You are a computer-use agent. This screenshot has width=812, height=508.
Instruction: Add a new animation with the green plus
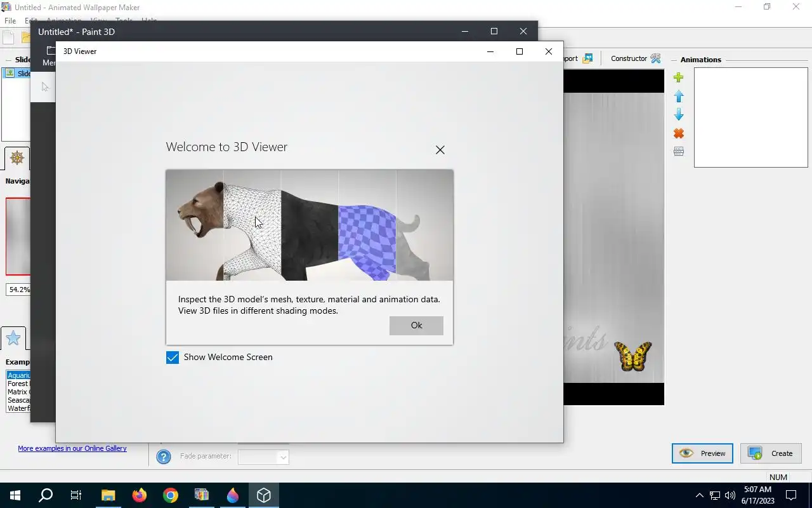click(679, 77)
